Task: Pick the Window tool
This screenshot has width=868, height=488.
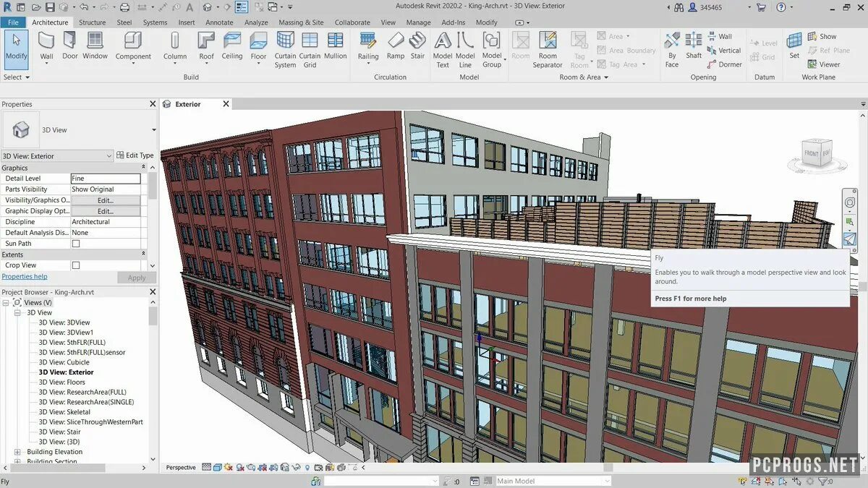Action: pos(95,46)
